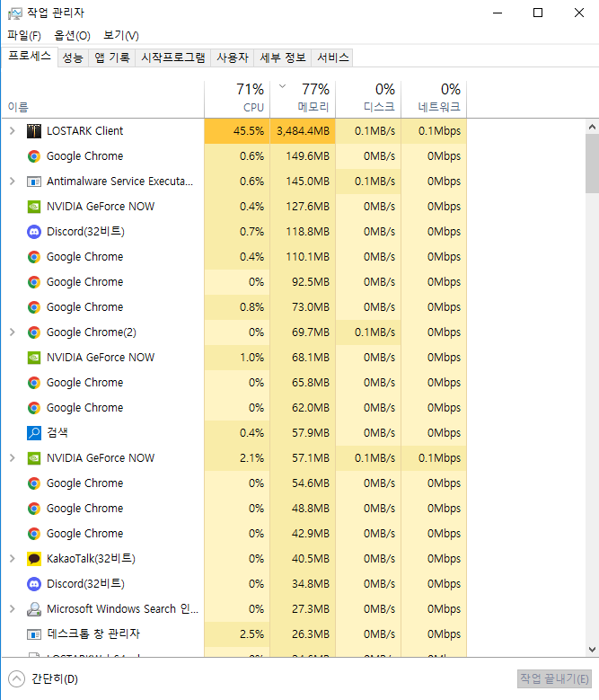
Task: Select NVIDIA GeForce NOW icon using 68.1MB
Action: [x=34, y=357]
